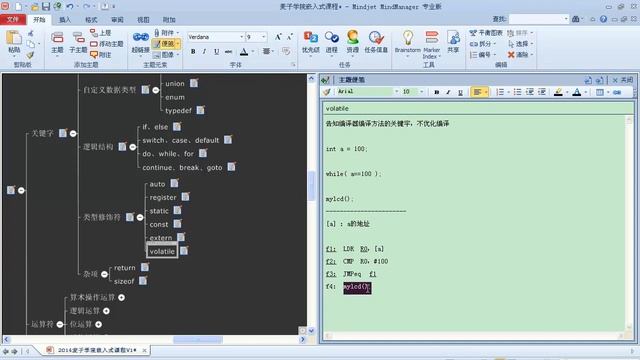Expand the 位运算 branch
Screen dimensions: 640x360
[x=98, y=324]
